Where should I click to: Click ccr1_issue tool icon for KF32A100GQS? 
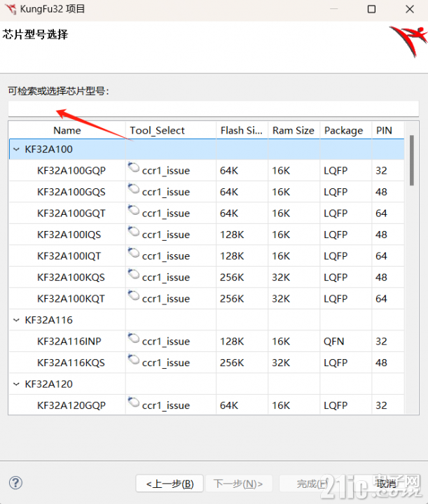pos(134,189)
